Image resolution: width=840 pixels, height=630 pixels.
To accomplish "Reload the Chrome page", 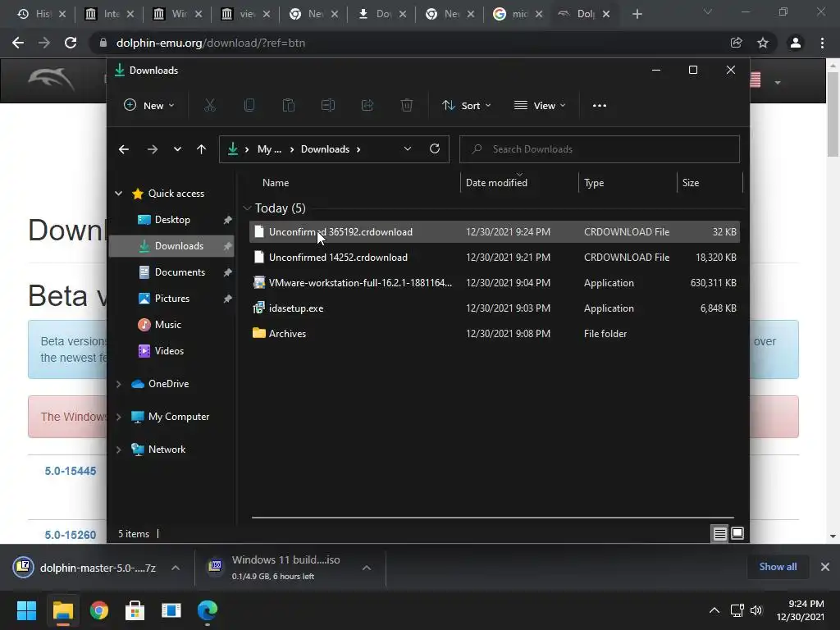I will pos(71,43).
